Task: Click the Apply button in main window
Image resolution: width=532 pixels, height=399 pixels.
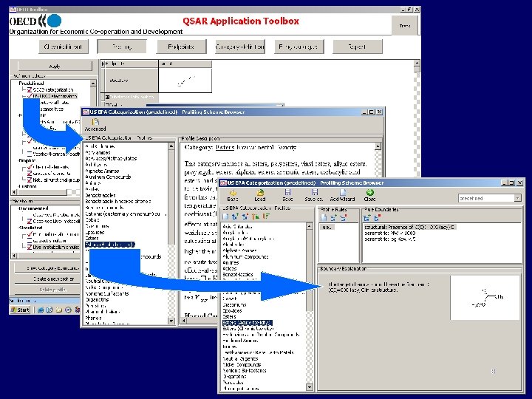Action: [55, 66]
